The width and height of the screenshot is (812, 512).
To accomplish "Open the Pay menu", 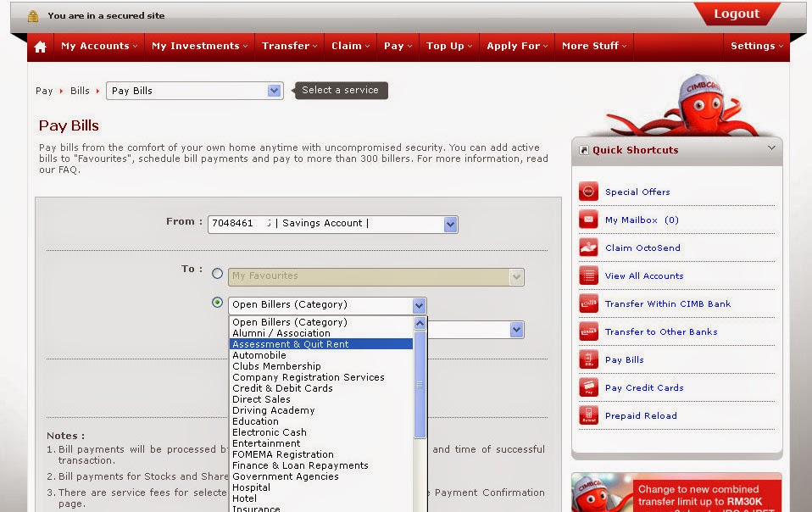I will coord(398,46).
